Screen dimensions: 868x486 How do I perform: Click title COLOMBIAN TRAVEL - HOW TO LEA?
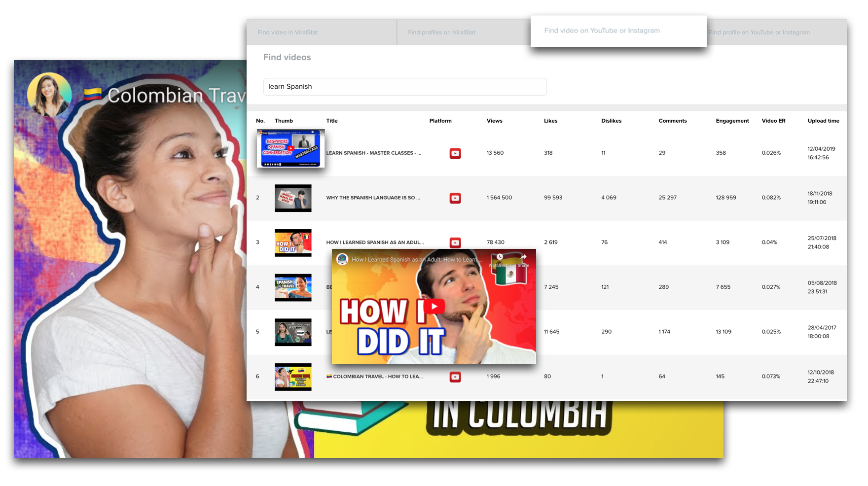pyautogui.click(x=374, y=377)
